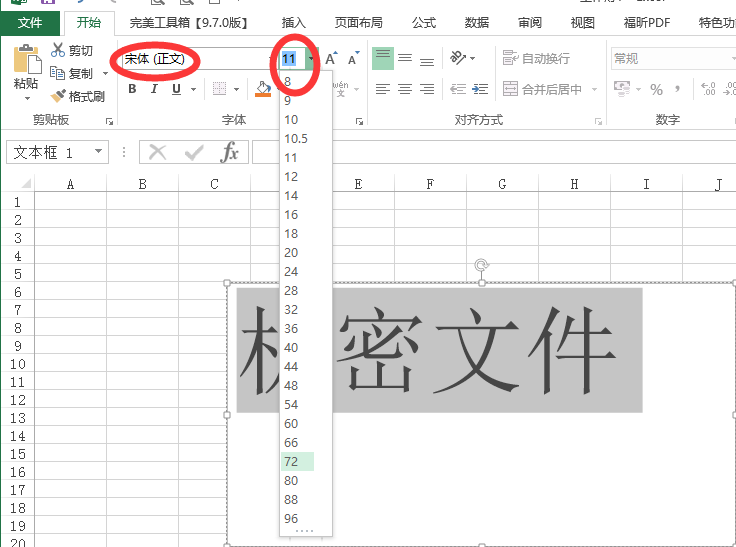Click the phonetic guide wén icon
Viewport: 736px width, 547px height.
[341, 89]
